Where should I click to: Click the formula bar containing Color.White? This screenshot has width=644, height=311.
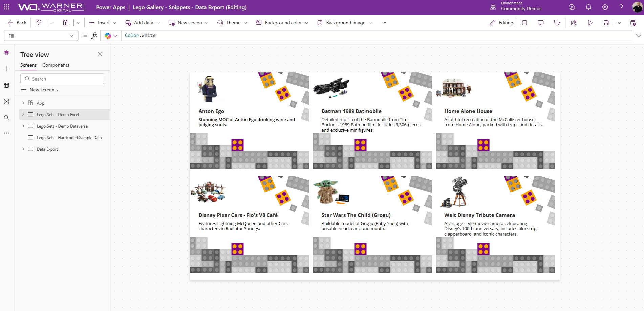pyautogui.click(x=376, y=36)
